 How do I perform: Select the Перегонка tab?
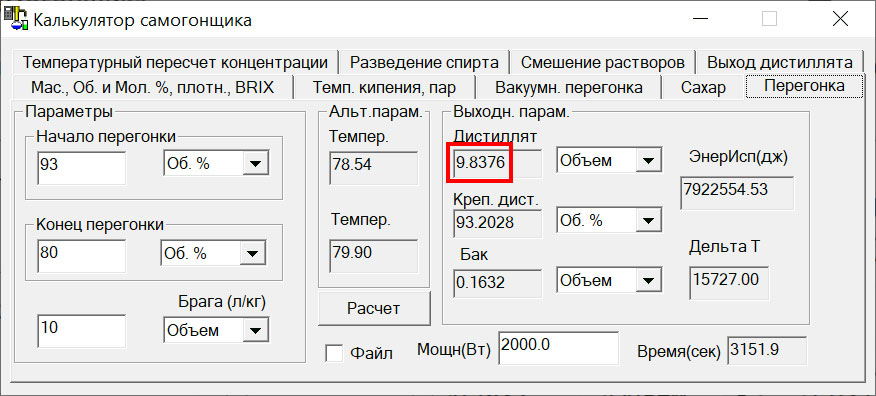804,86
